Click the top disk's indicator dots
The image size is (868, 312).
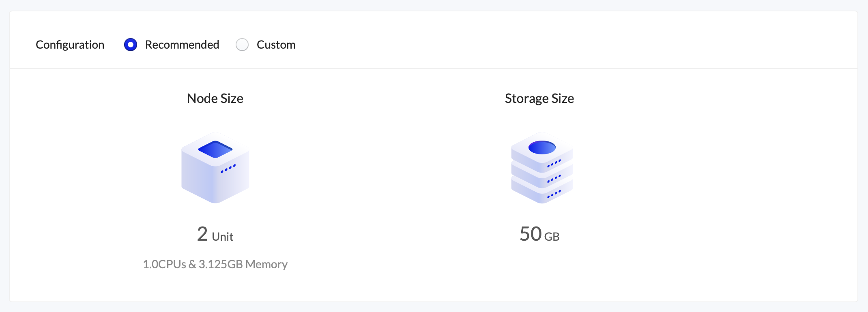pos(554,163)
